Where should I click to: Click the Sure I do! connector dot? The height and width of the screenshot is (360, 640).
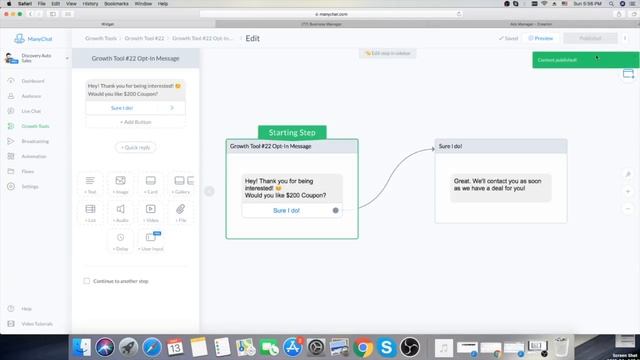[x=336, y=210]
